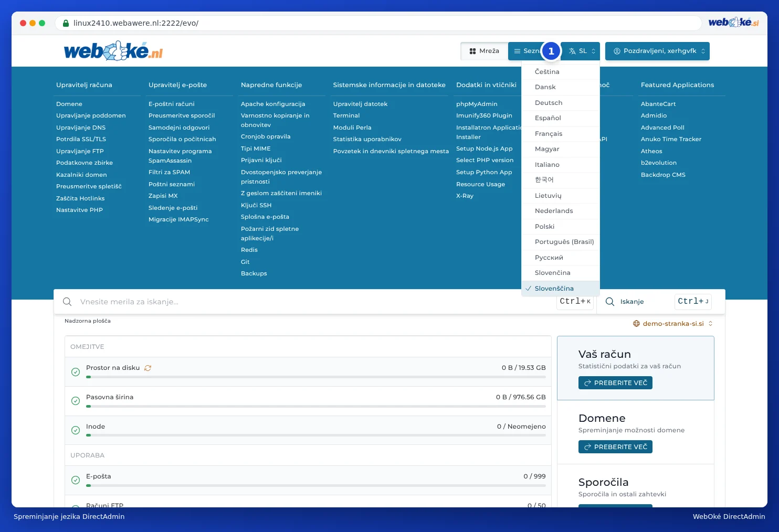Open Backdrop CMS featured application
Viewport: 779px width, 532px height.
[x=663, y=175]
